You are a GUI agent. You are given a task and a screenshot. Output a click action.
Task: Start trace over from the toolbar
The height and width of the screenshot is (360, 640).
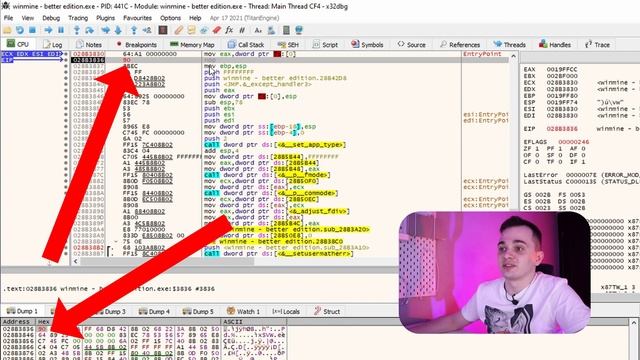point(118,30)
